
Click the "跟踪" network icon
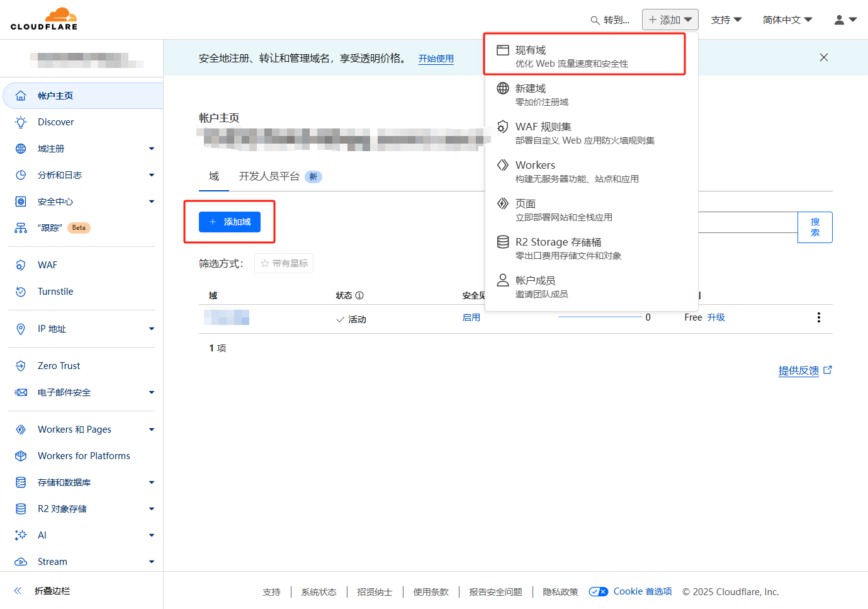tap(21, 228)
